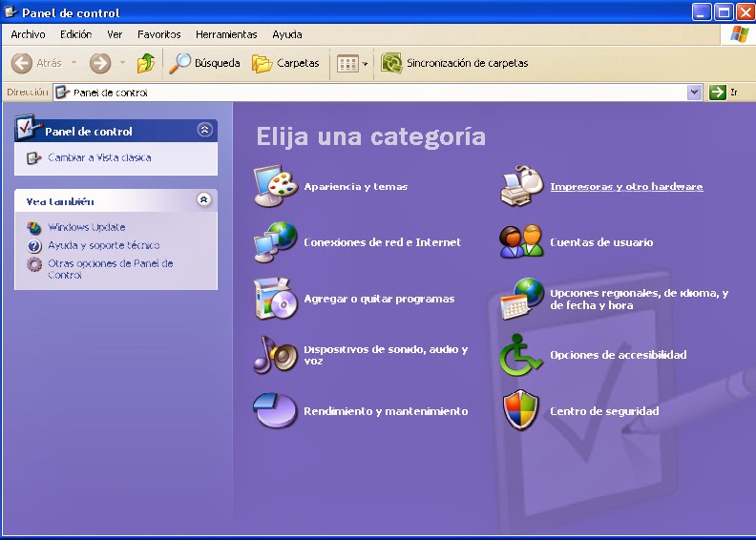Screen dimensions: 756x540
Task: Collapse the Vea también sidebar section
Action: point(204,199)
